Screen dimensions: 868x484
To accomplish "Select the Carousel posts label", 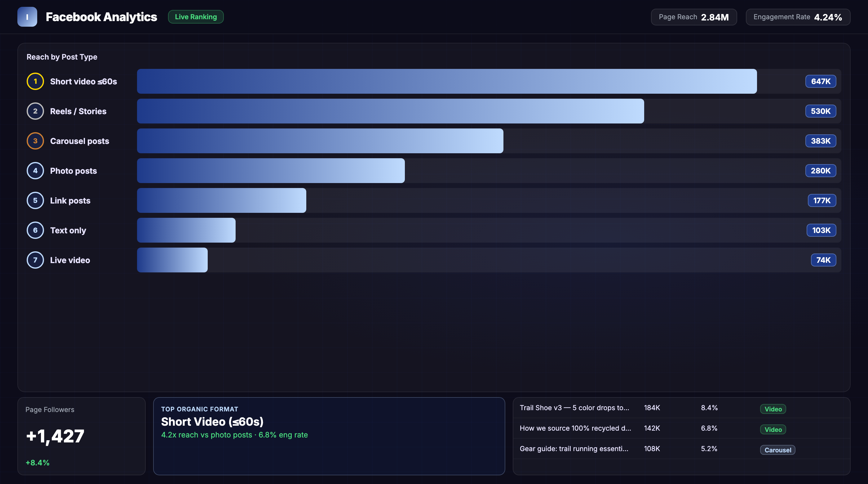I will point(80,141).
